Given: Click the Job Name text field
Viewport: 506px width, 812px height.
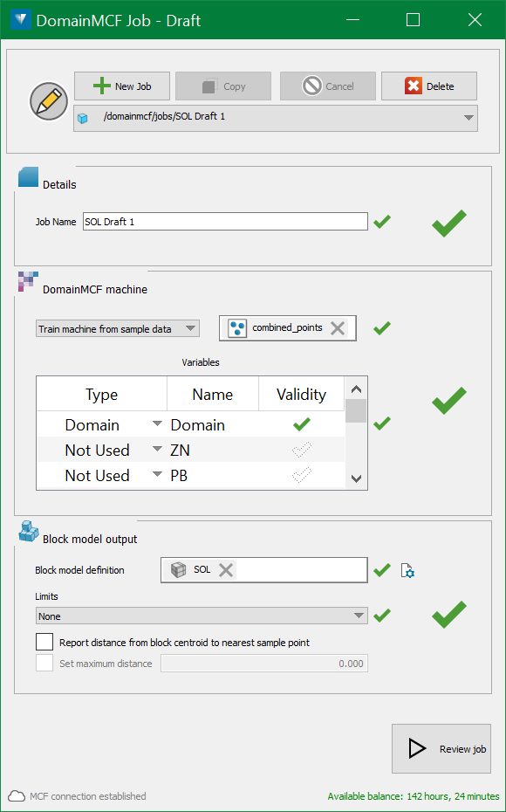Looking at the screenshot, I should [225, 222].
